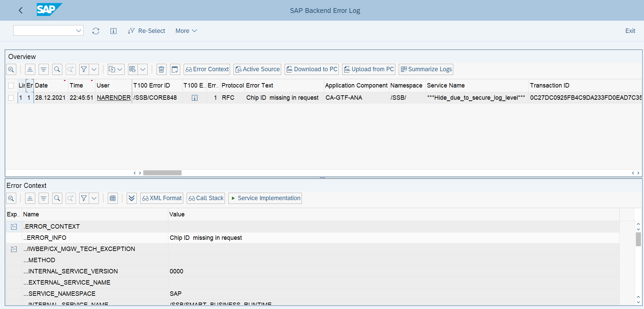
Task: Click the Refresh icon in the top bar
Action: tap(96, 31)
